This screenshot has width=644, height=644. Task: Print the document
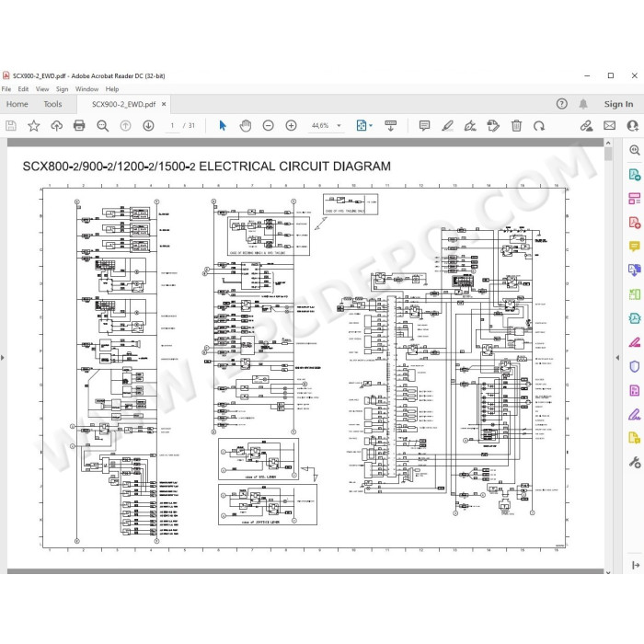coord(79,126)
